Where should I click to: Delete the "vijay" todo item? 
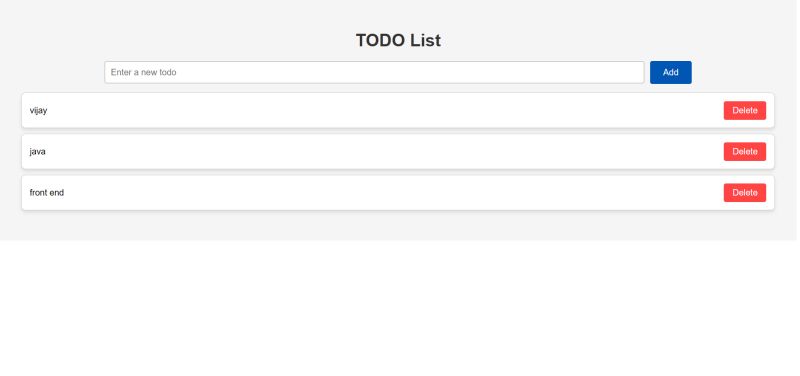(x=744, y=110)
